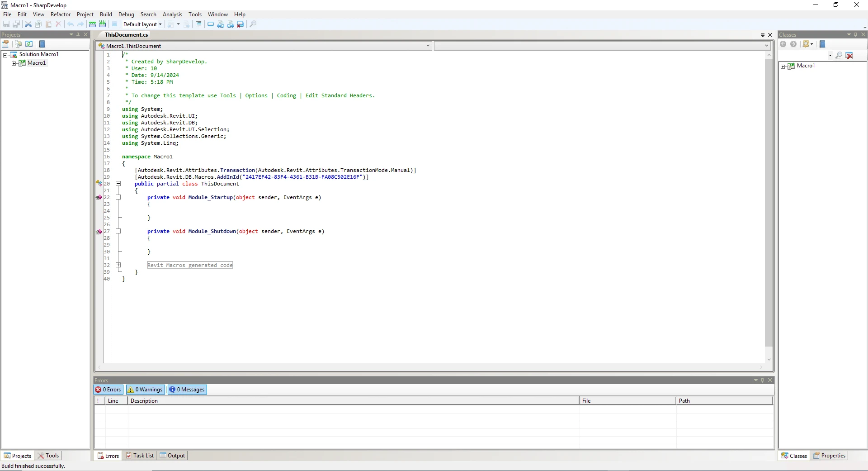868x471 pixels.
Task: Toggle auto-hide pin on Classes panel
Action: click(x=856, y=35)
